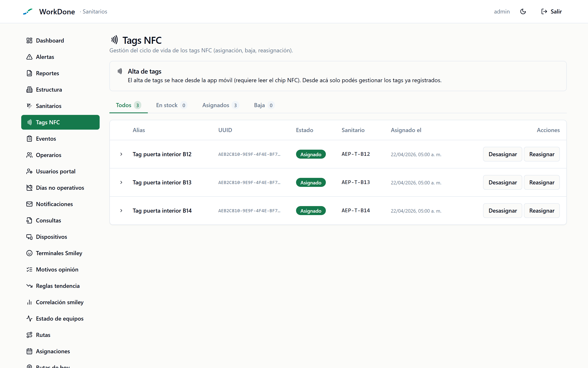Click the WorkDone brand name
This screenshot has height=368, width=588.
[57, 12]
